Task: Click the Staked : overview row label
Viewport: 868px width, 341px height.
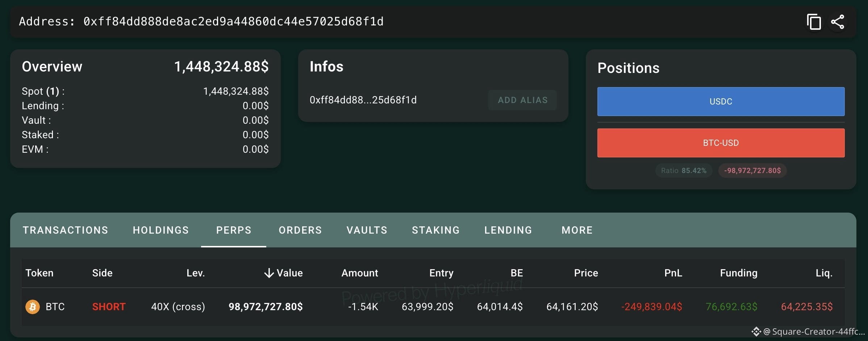Action: click(40, 135)
